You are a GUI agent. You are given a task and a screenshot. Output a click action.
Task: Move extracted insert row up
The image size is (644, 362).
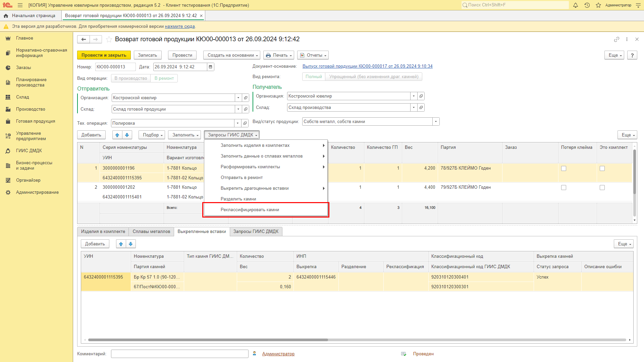coord(121,244)
